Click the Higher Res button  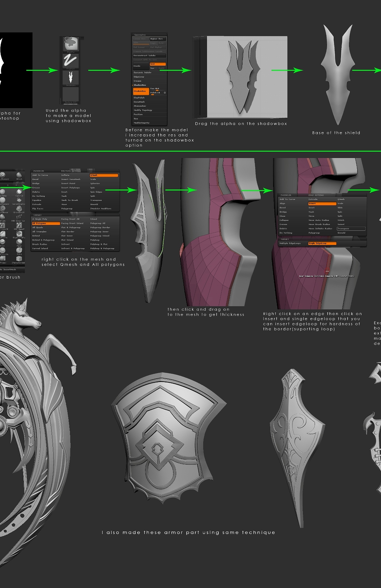tap(158, 39)
